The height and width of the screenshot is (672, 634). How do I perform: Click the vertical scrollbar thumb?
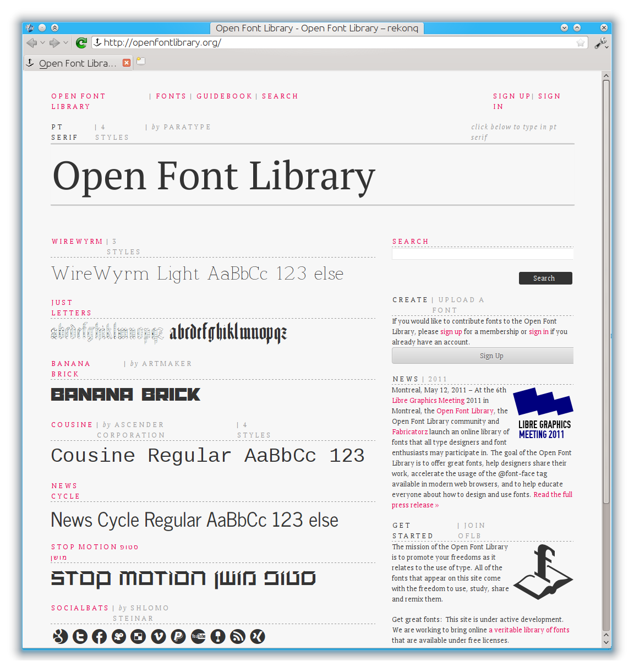point(606,292)
